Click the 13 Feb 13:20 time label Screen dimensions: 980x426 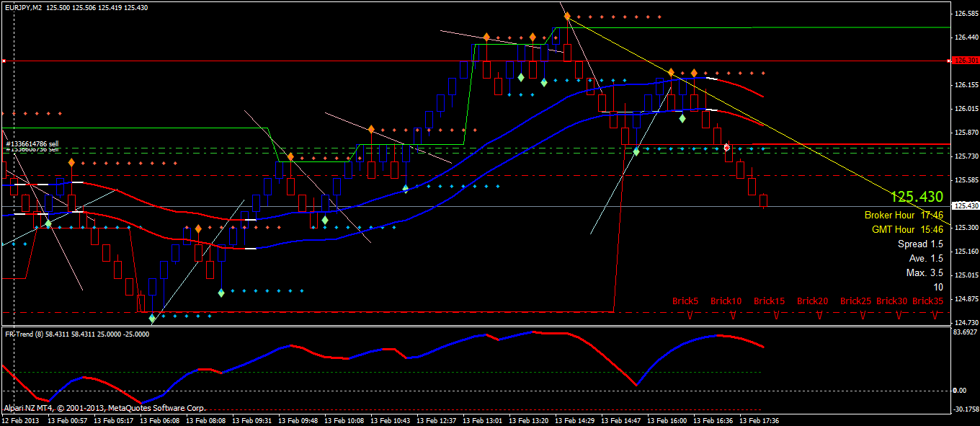528,420
